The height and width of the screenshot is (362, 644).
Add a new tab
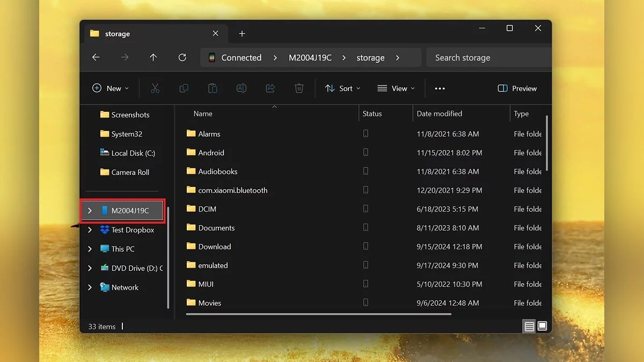[242, 33]
